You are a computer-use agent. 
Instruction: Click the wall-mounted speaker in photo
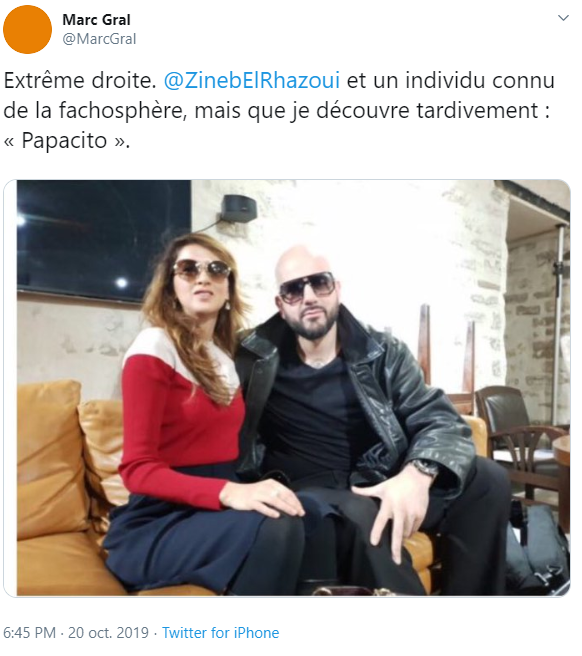click(238, 208)
